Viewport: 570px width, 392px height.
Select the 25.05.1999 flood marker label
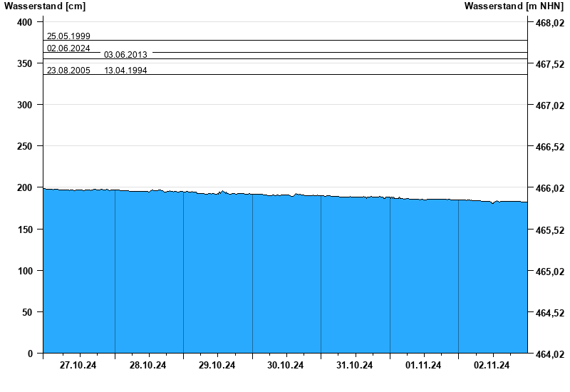point(68,36)
